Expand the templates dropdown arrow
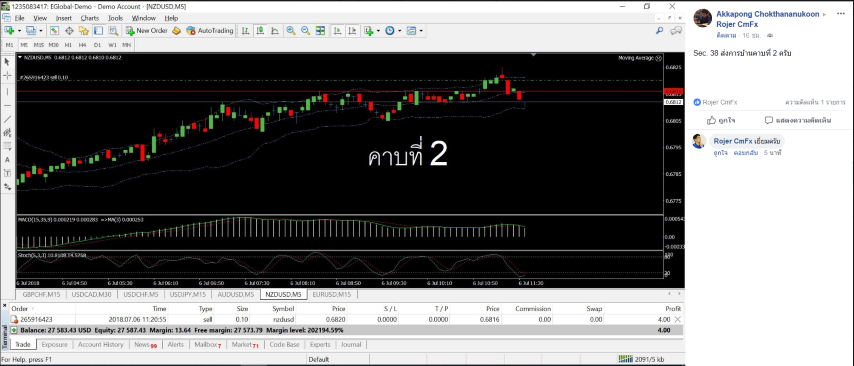 click(421, 30)
